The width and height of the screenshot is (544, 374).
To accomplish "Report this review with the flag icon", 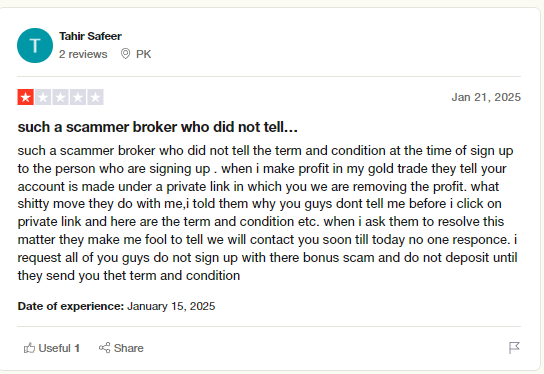I will [x=514, y=348].
